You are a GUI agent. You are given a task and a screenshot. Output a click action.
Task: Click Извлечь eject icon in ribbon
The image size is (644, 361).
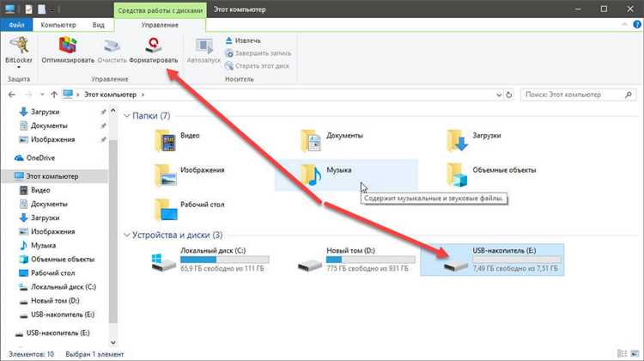coord(229,40)
